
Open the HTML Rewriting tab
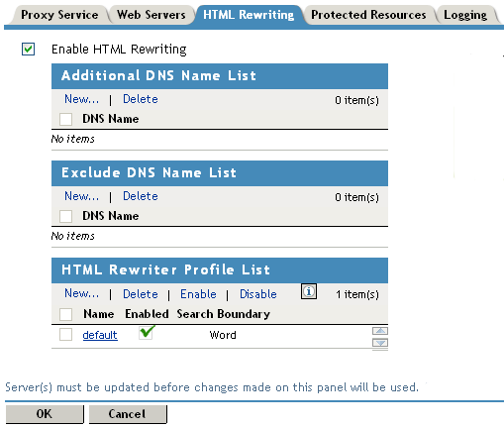pyautogui.click(x=249, y=15)
